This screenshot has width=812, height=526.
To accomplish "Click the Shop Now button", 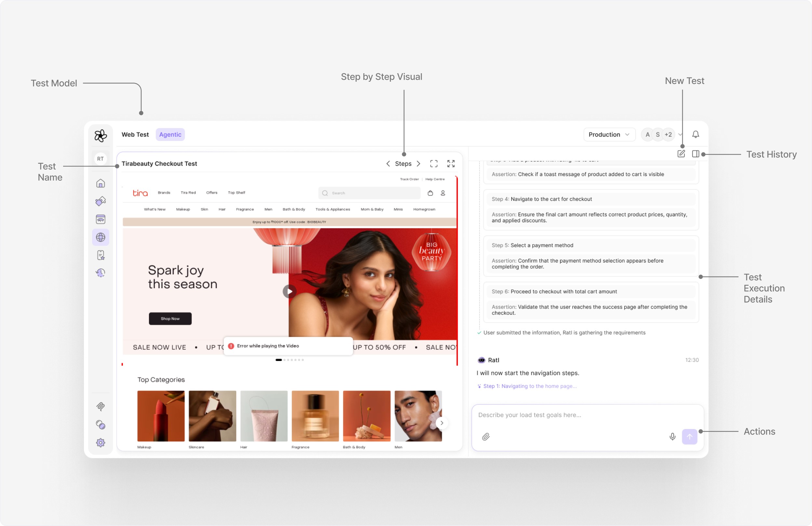I will tap(170, 318).
